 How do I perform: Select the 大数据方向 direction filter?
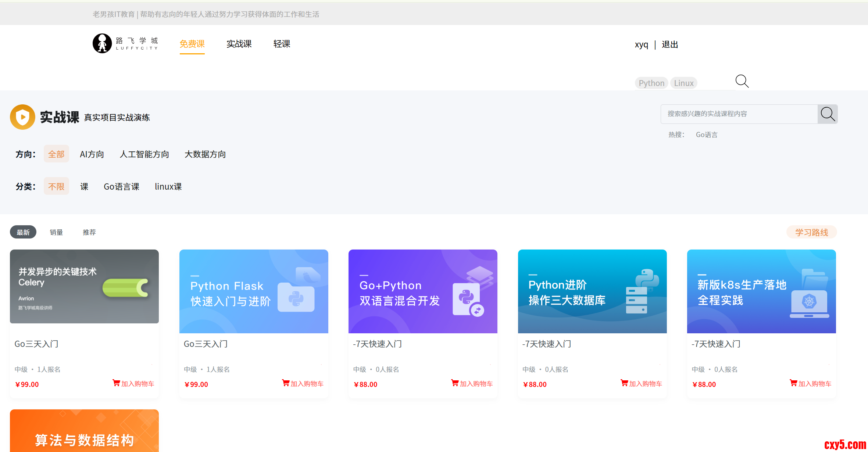(x=205, y=154)
